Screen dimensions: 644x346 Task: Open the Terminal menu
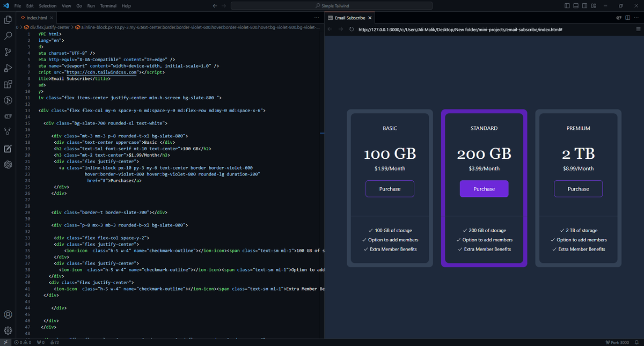click(x=108, y=6)
